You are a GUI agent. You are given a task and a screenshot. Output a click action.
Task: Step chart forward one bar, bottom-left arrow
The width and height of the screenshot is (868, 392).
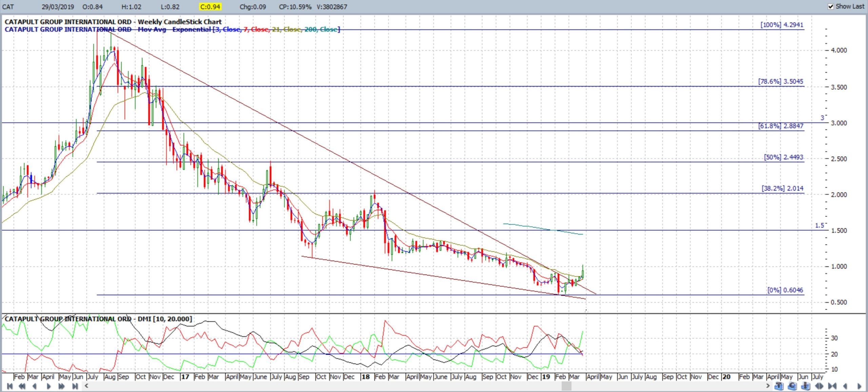[x=48, y=386]
